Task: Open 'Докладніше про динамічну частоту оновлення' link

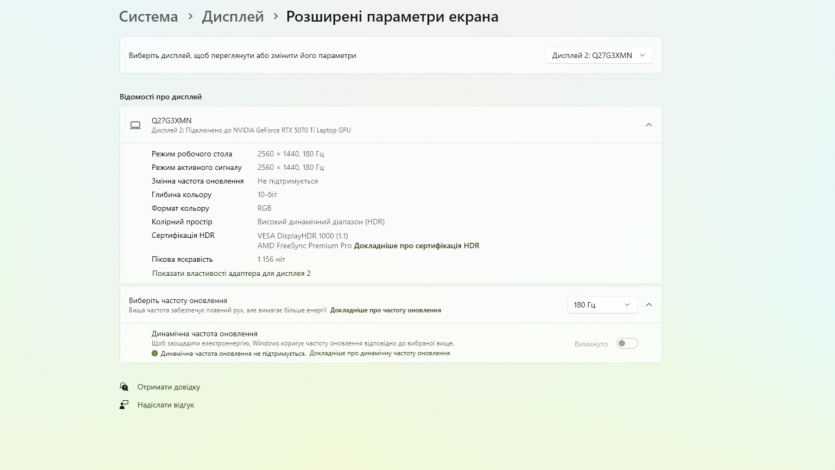Action: pyautogui.click(x=379, y=353)
